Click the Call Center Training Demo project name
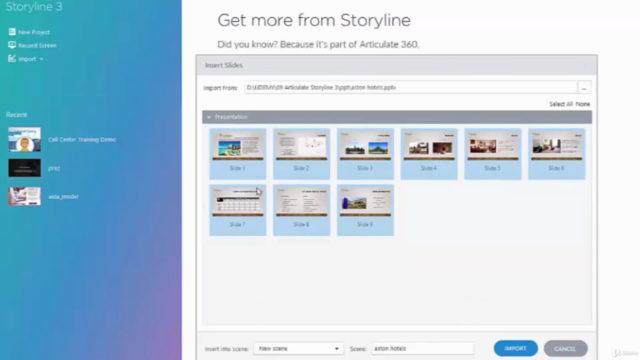 click(82, 140)
